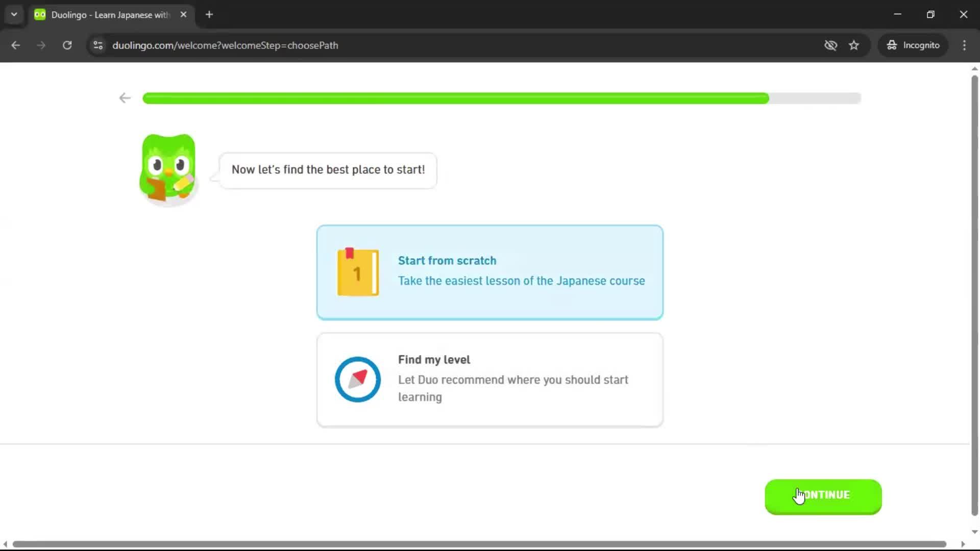This screenshot has width=980, height=551.
Task: Click the browser back navigation arrow
Action: (15, 45)
